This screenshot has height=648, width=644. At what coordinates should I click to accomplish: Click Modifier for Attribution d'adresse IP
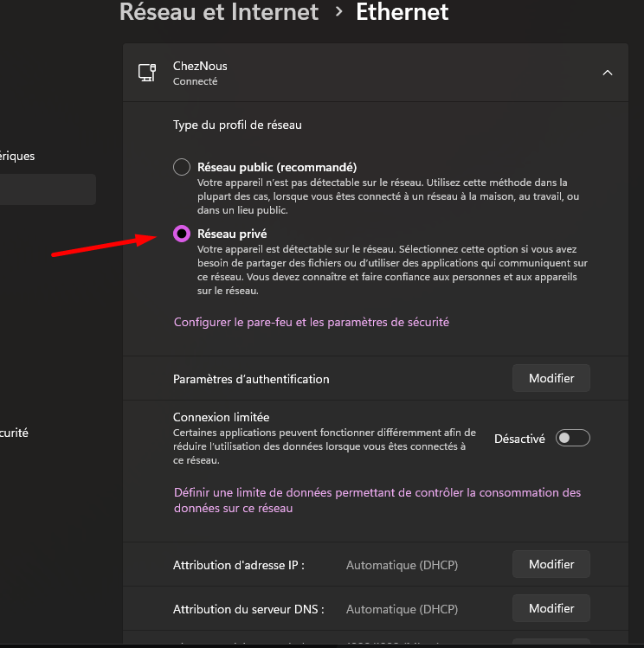click(551, 564)
